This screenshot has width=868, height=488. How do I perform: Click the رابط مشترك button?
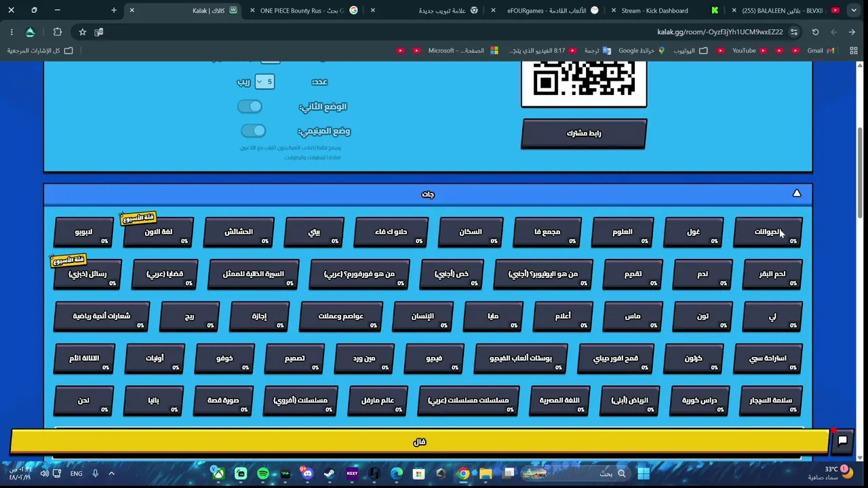coord(584,134)
